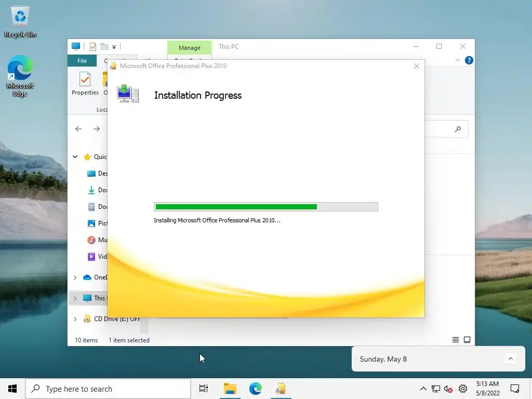
Task: Open the Music folder in the navigation pane
Action: (x=97, y=240)
